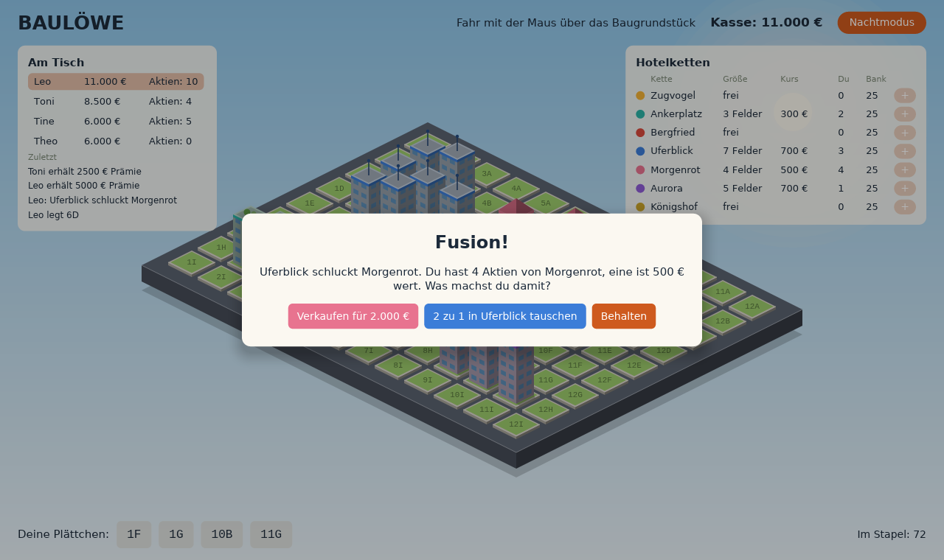Sell Morgenrot shares for 2.000 €
This screenshot has height=560, width=944.
tap(353, 316)
